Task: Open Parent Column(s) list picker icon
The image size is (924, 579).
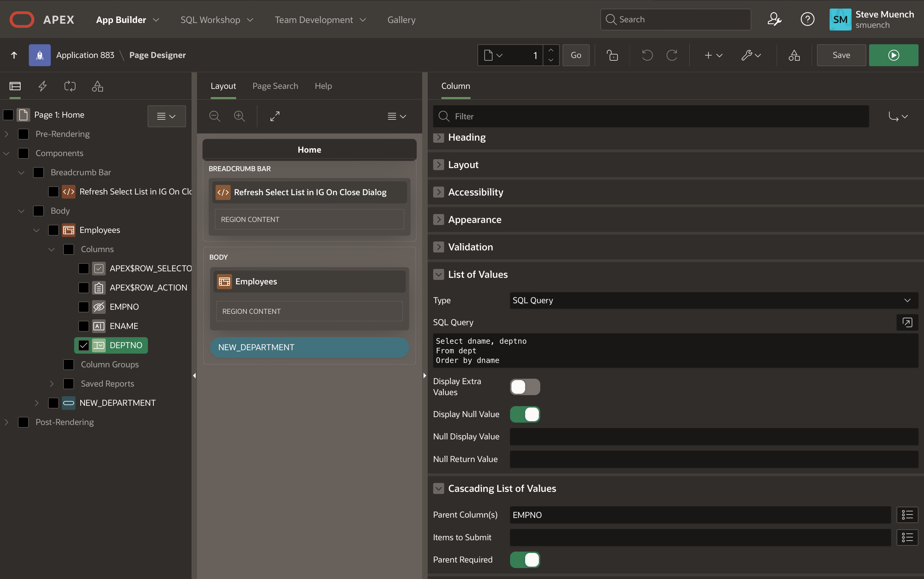Action: (x=908, y=515)
